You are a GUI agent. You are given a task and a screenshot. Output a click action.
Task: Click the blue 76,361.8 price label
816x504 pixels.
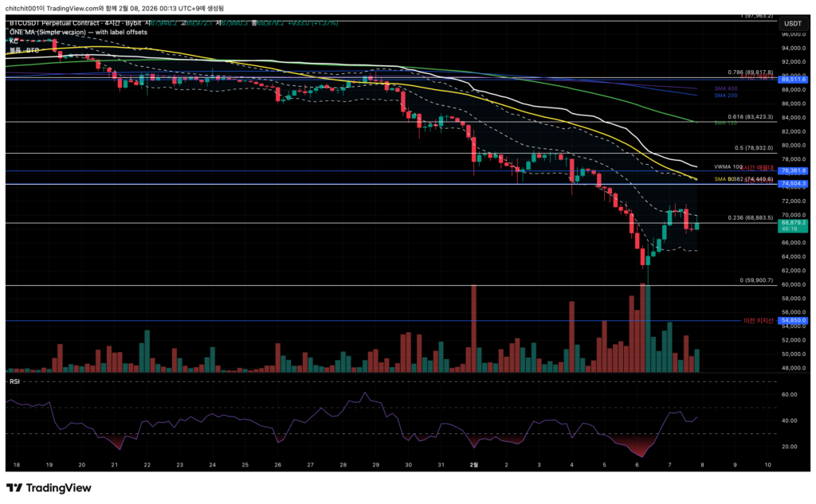click(x=794, y=170)
